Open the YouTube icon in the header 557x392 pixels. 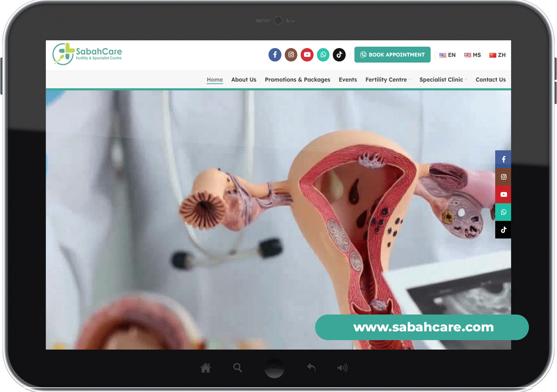tap(307, 55)
